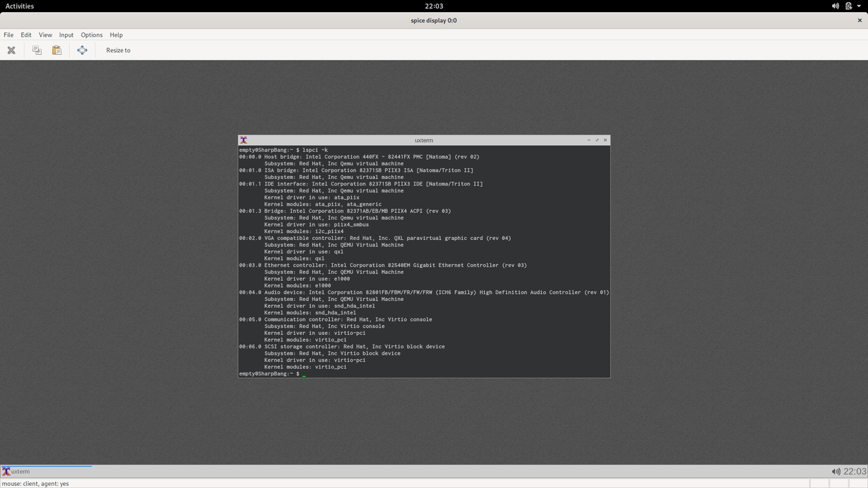The image size is (868, 488).
Task: Click the power icon in GNOME top bar
Action: click(x=850, y=6)
